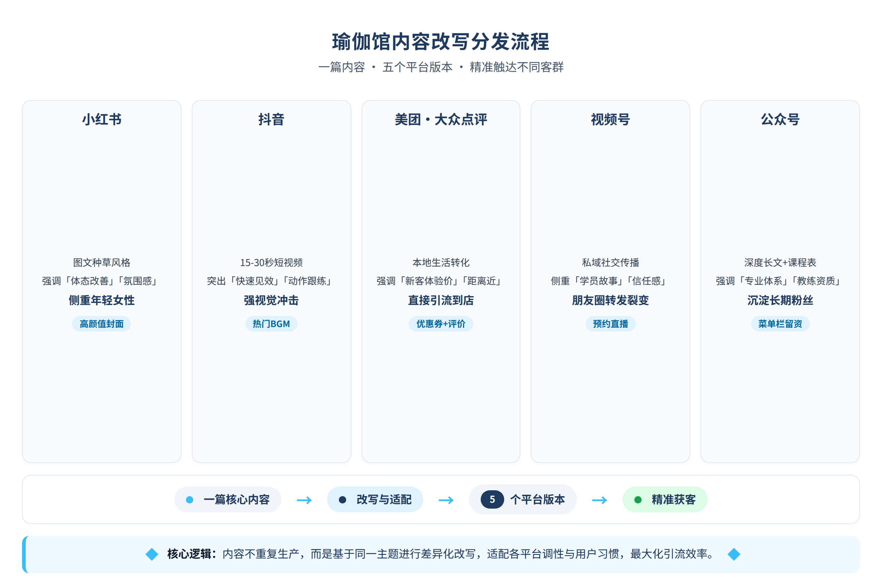Click the arrow before 精准获客
The width and height of the screenshot is (882, 588).
coord(599,500)
